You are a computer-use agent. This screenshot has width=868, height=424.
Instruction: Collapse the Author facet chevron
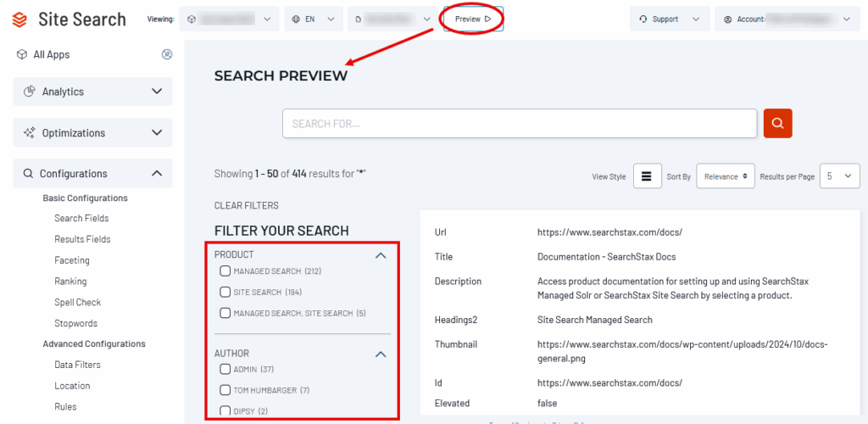click(381, 354)
